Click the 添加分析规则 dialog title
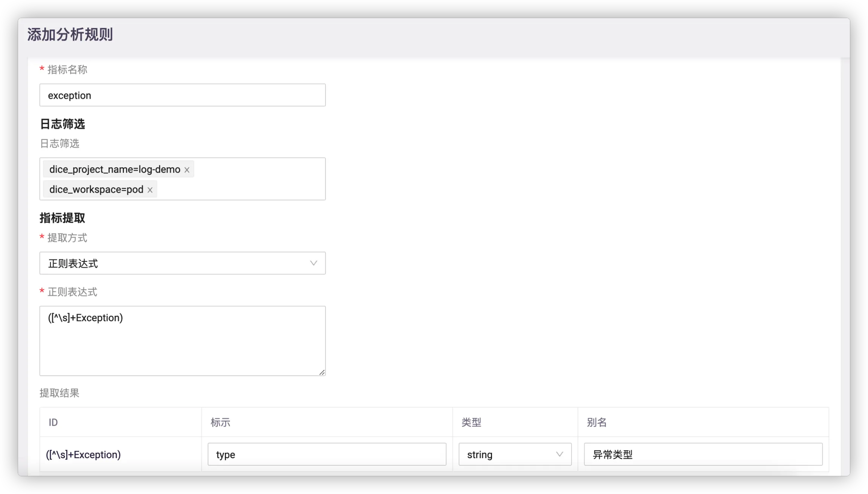The height and width of the screenshot is (494, 868). pos(70,35)
